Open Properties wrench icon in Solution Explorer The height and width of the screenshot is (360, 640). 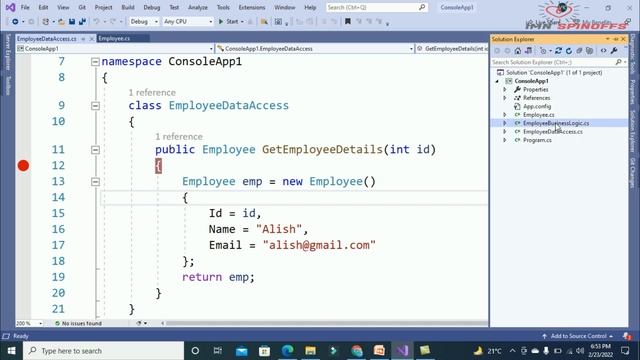point(614,51)
